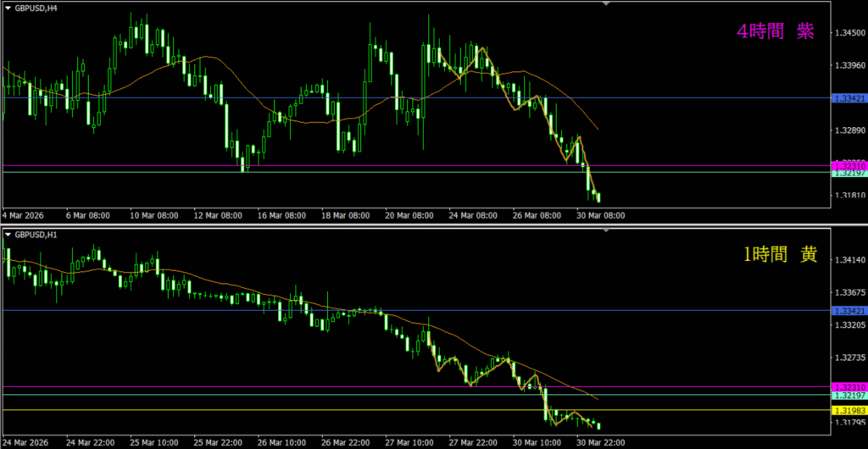Click the chart shift triangle on H1 chart
This screenshot has width=868, height=449.
[x=605, y=230]
